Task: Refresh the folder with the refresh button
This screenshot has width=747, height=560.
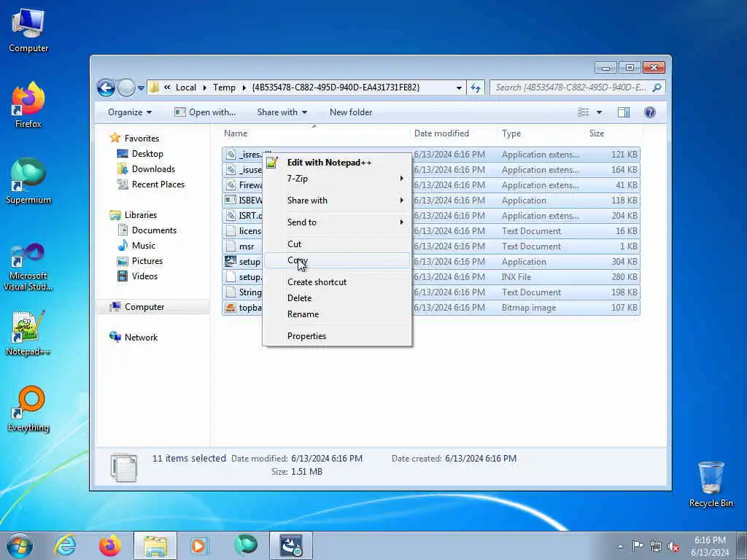Action: pos(476,87)
